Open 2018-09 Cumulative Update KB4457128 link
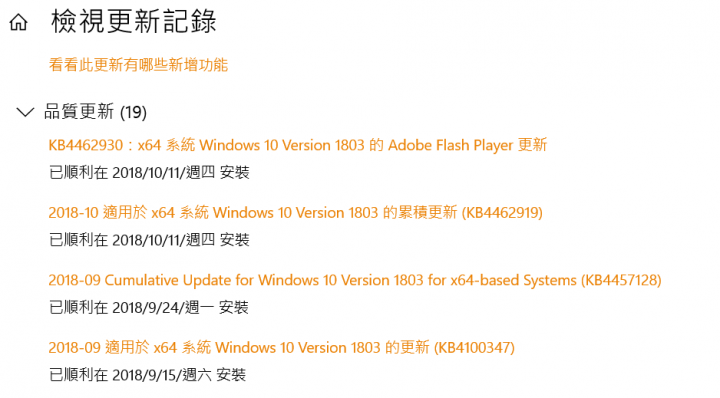Image resolution: width=720 pixels, height=398 pixels. pos(355,280)
